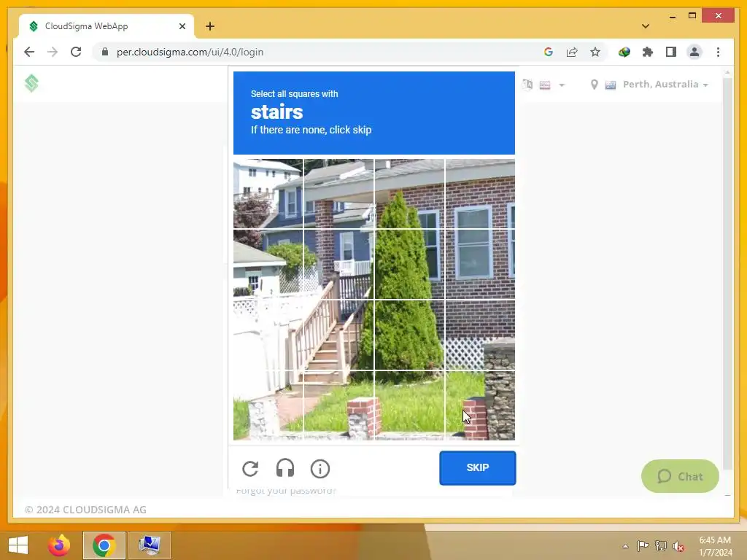Click the address bar URL
The width and height of the screenshot is (747, 560).
point(190,52)
